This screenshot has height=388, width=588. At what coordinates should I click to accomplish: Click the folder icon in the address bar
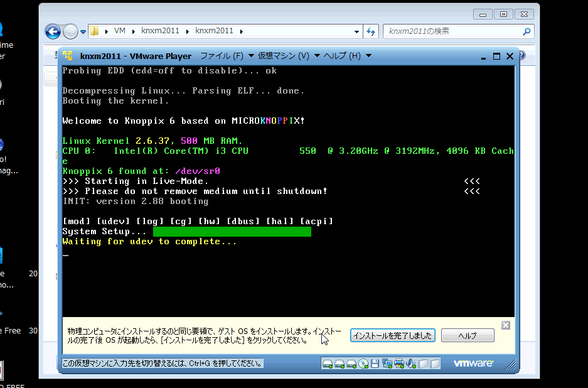point(95,31)
